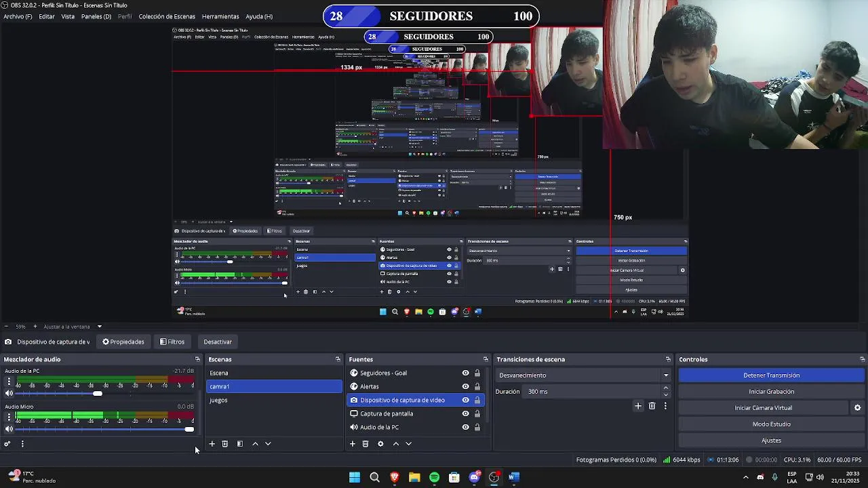Image resolution: width=868 pixels, height=488 pixels.
Task: Undock the Escenas panel
Action: [338, 359]
